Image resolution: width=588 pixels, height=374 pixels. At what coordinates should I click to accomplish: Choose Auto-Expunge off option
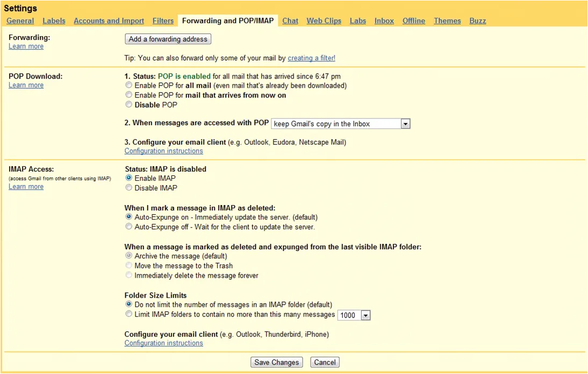128,227
